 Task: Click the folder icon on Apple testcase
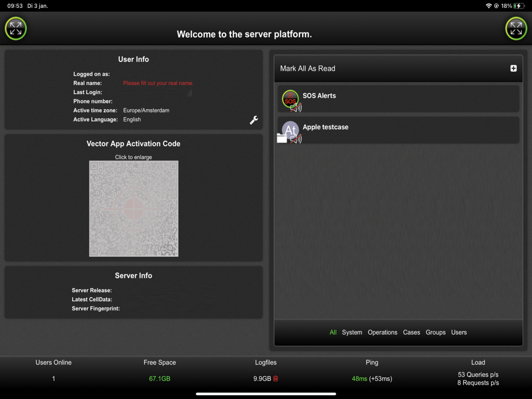click(x=281, y=138)
